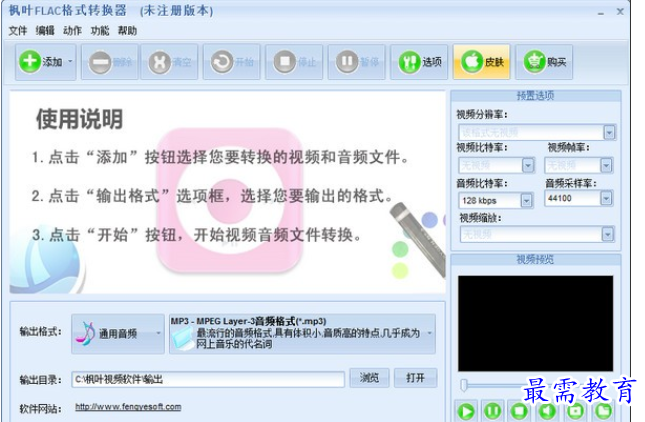Expand the 音频采样率 44100 dropdown

pos(606,198)
